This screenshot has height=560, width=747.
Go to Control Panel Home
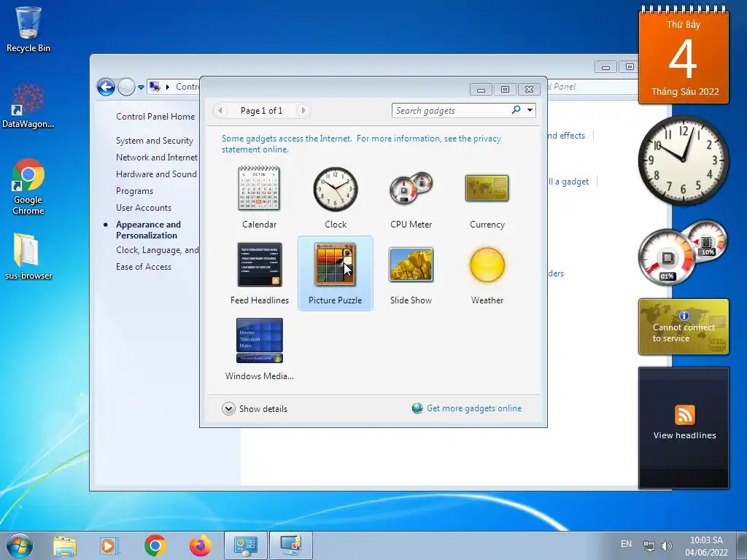click(x=155, y=116)
